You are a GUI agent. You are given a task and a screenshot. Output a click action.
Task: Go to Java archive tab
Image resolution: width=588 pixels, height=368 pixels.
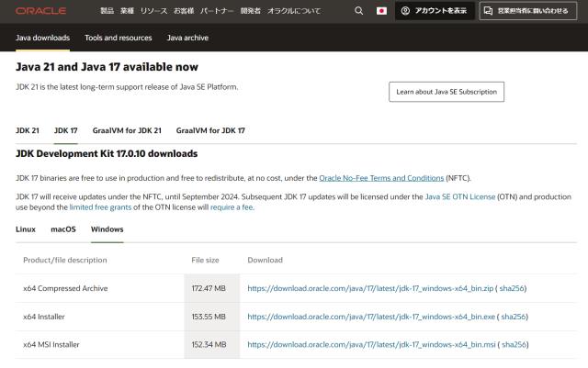tap(187, 38)
